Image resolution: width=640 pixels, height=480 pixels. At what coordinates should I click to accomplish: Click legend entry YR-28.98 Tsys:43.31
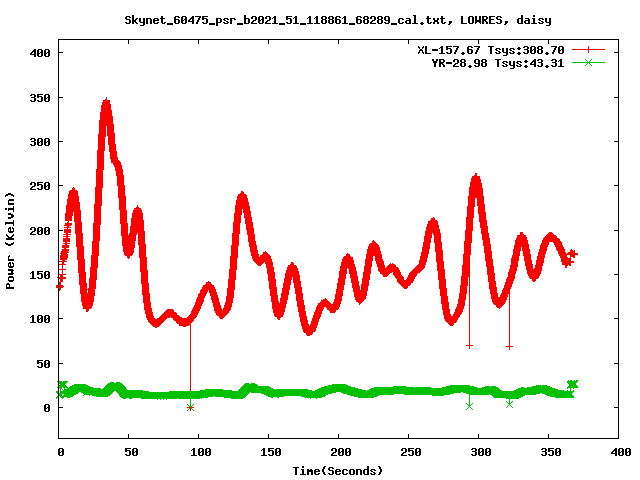(x=498, y=63)
